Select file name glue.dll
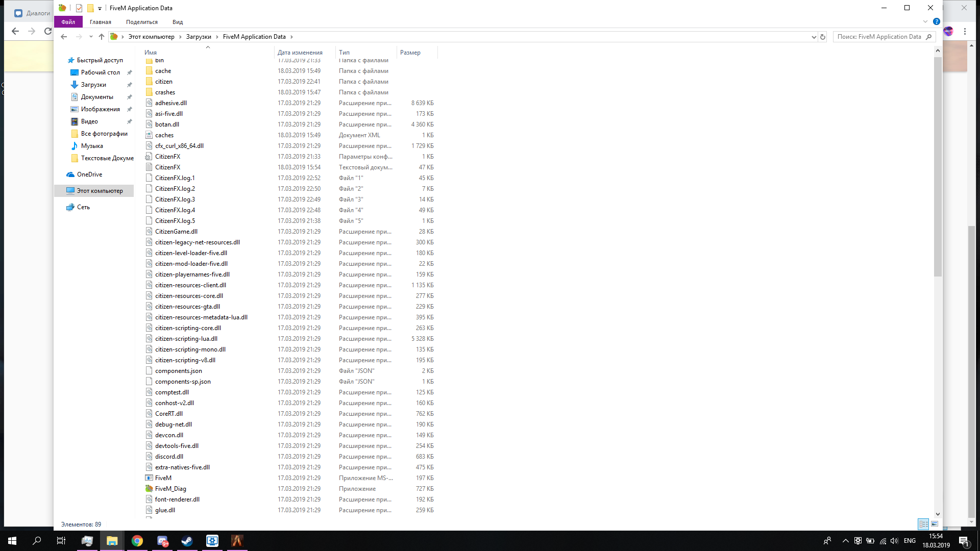Viewport: 980px width, 551px height. (165, 510)
